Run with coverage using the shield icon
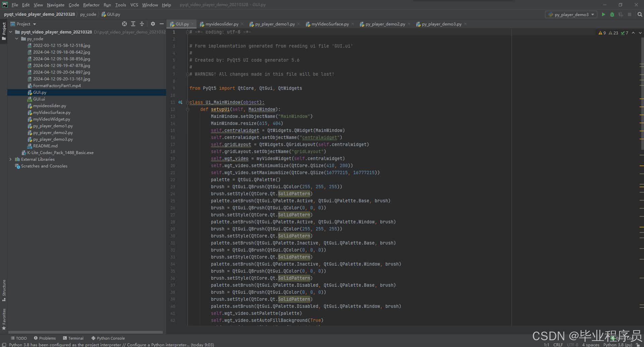The image size is (644, 347). tap(621, 14)
